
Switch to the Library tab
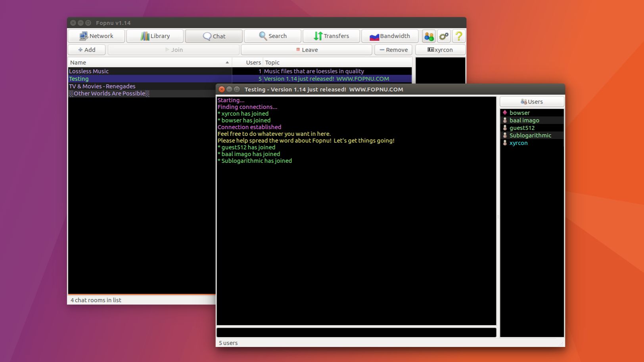[x=155, y=36]
